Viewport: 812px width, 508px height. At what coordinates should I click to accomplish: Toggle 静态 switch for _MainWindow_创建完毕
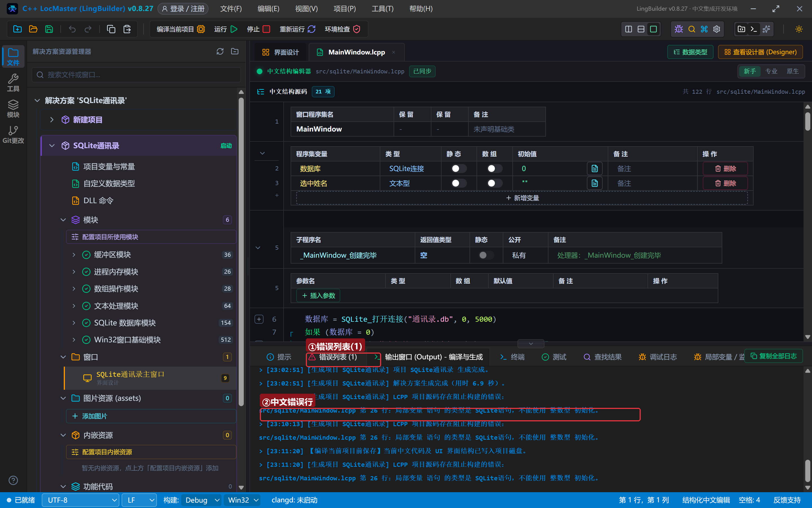(x=486, y=255)
